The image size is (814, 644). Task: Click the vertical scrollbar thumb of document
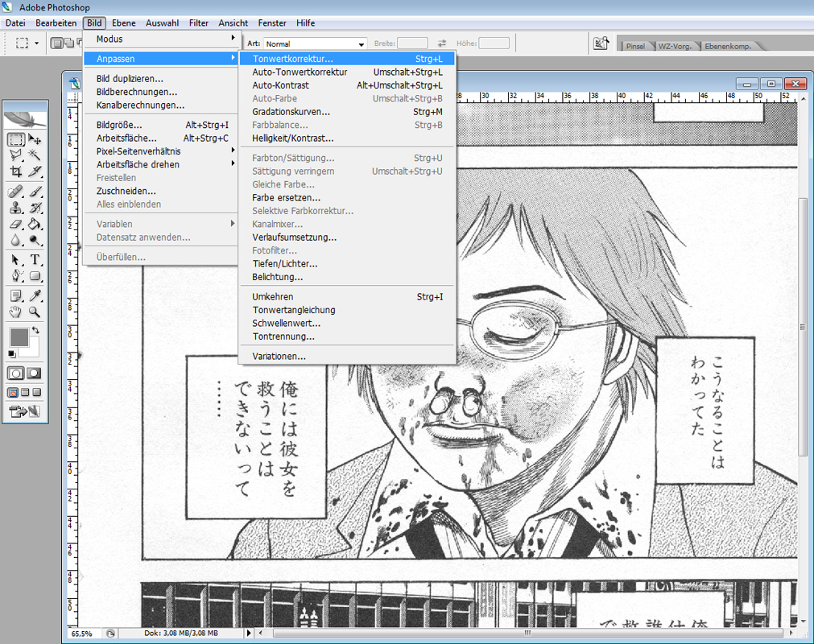(x=803, y=327)
